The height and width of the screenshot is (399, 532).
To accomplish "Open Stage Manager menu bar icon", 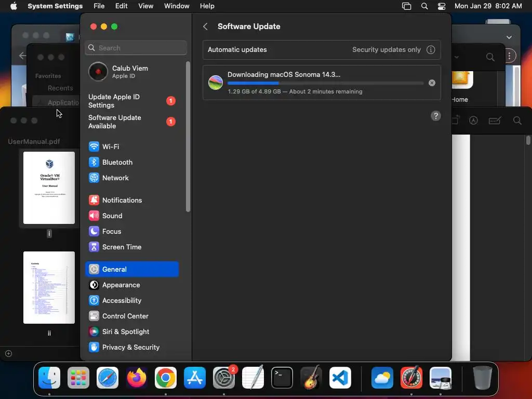I will pos(406,6).
